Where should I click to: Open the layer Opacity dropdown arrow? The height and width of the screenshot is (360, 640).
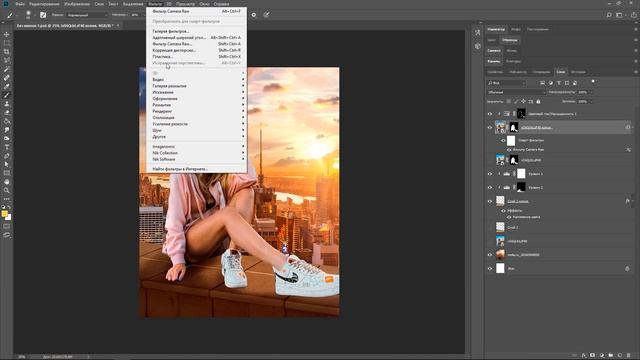point(591,92)
